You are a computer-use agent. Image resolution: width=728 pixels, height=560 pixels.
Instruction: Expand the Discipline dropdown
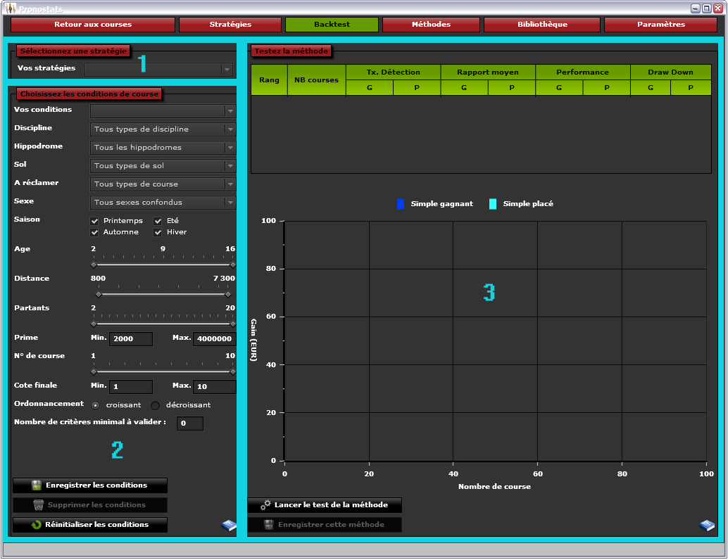tap(163, 129)
